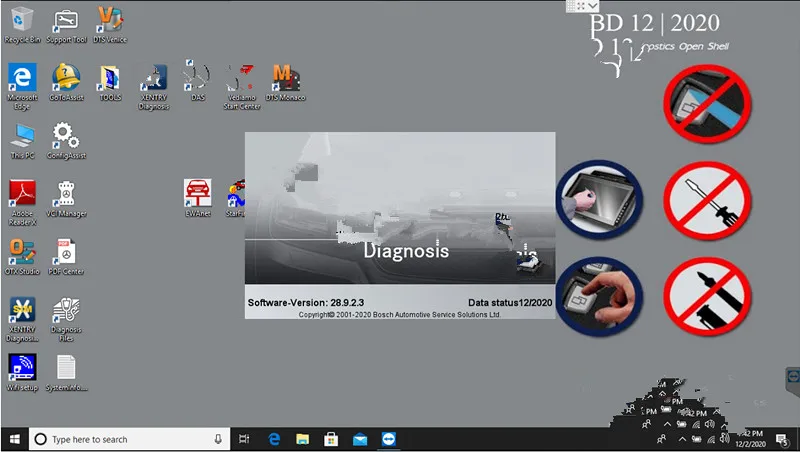
Task: Open the TOOLS folder on desktop
Action: click(x=109, y=78)
